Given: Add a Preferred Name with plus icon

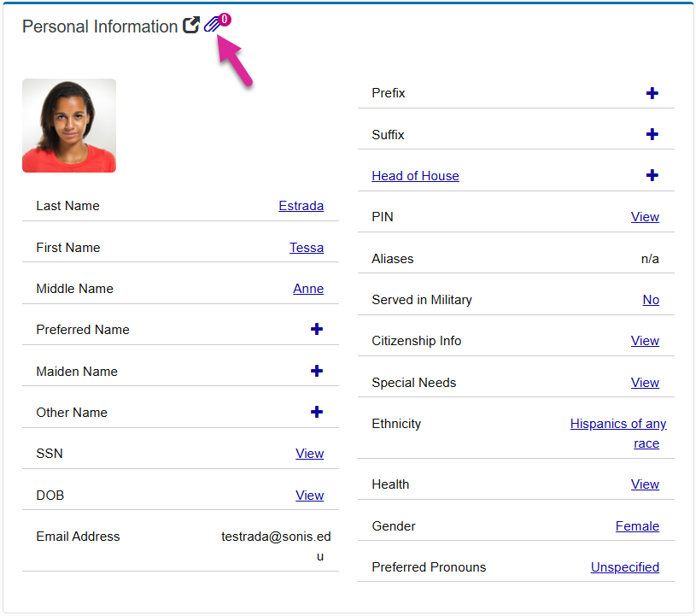Looking at the screenshot, I should point(316,329).
